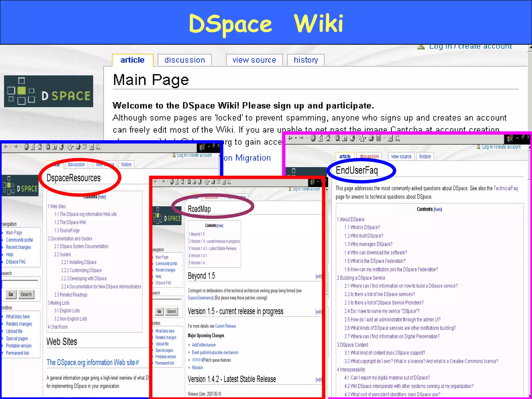Image resolution: width=532 pixels, height=399 pixels.
Task: Click search input field in DspaceResources sidebar
Action: (20, 284)
